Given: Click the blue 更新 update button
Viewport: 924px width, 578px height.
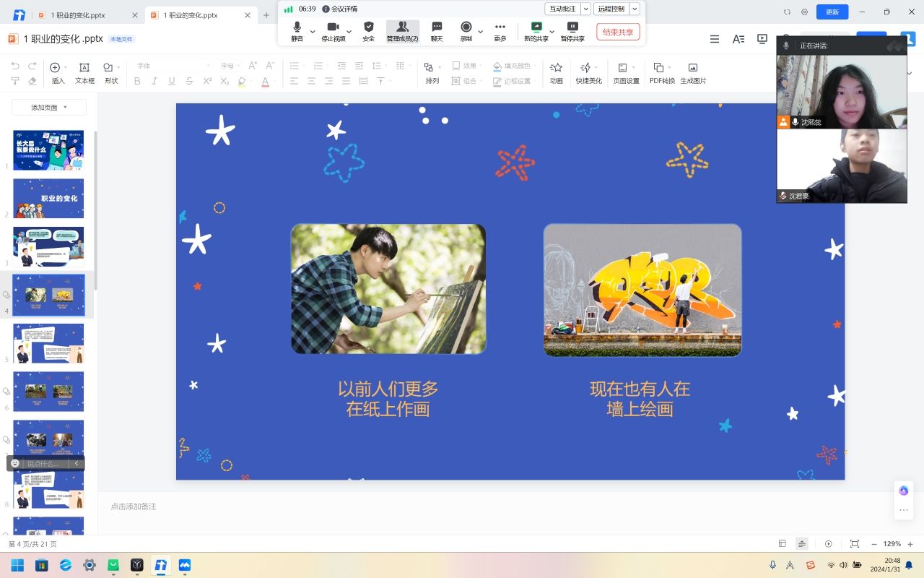Looking at the screenshot, I should click(x=832, y=12).
